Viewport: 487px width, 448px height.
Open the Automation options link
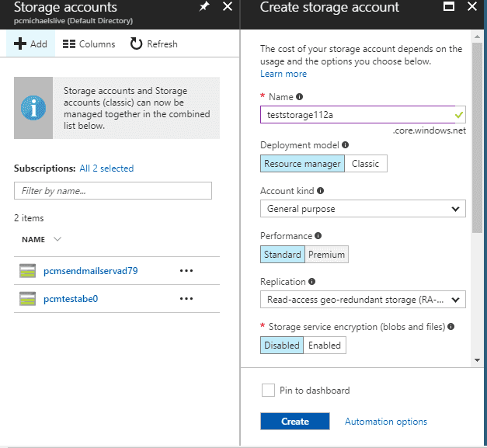click(385, 422)
